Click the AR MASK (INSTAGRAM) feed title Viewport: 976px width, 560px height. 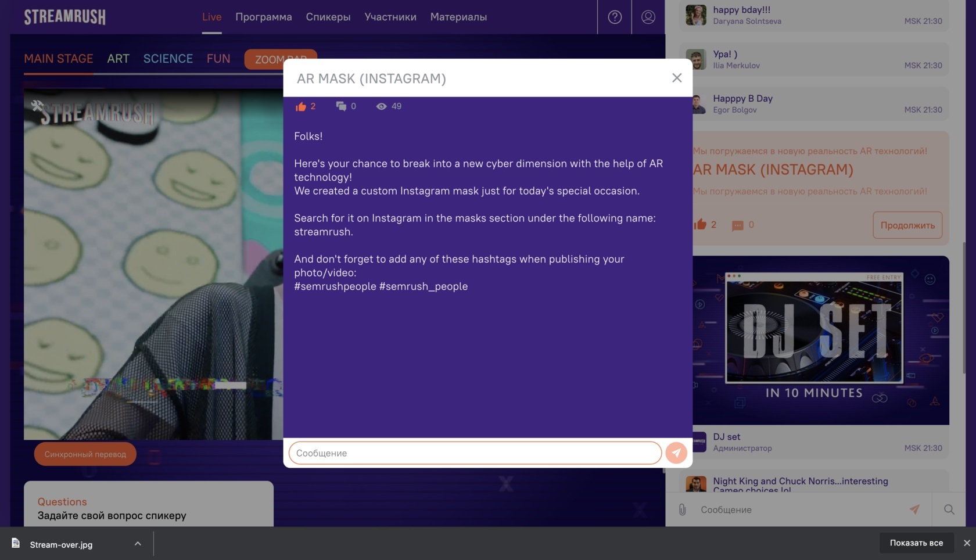coord(773,170)
